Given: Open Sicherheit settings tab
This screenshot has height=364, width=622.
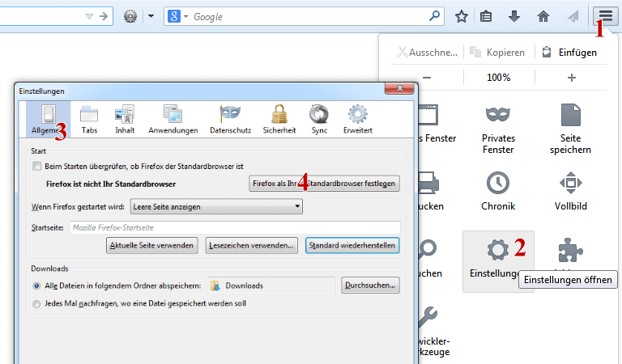Looking at the screenshot, I should [x=279, y=120].
